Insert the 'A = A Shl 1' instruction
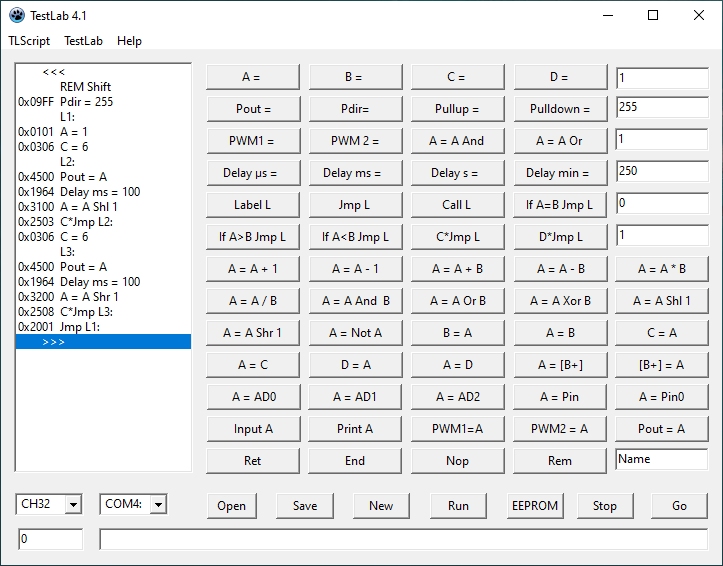 point(661,300)
